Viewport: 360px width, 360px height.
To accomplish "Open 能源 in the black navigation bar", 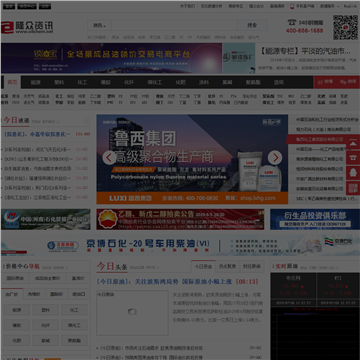I will (x=35, y=82).
